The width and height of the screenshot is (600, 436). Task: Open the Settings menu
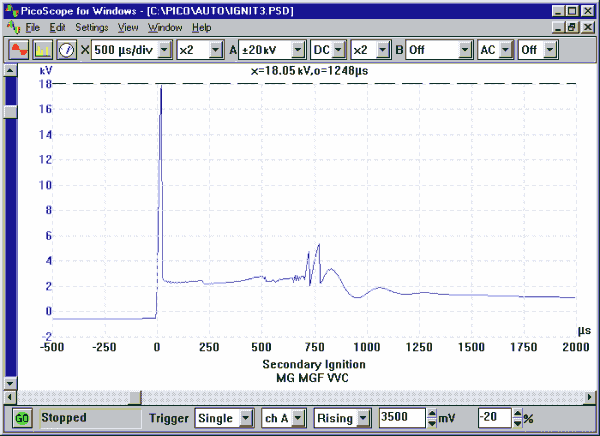click(x=91, y=27)
